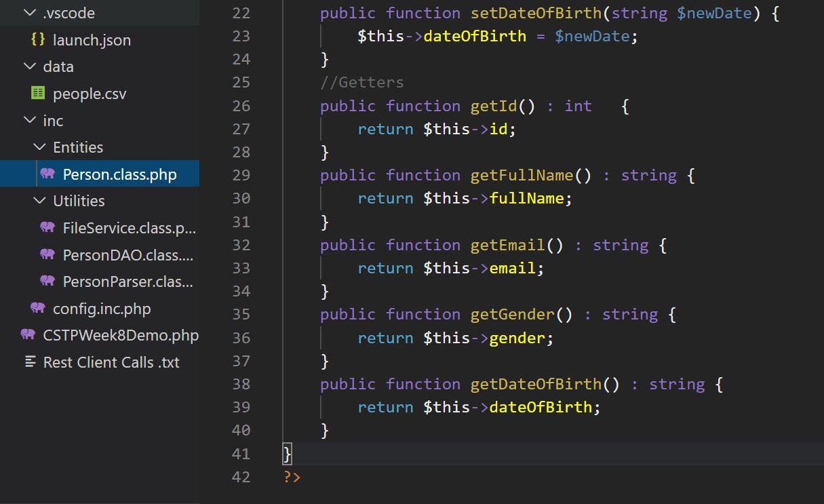Open launch.json in the explorer
Screen dimensions: 824x504
(x=92, y=40)
